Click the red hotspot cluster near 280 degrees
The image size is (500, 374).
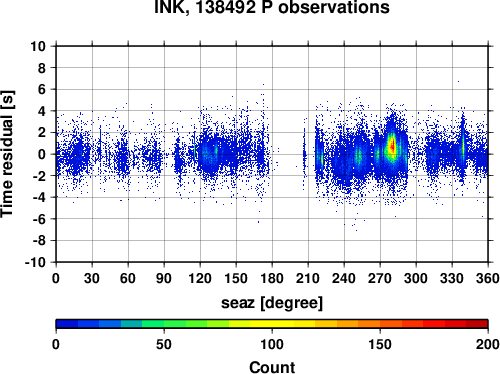pos(393,146)
